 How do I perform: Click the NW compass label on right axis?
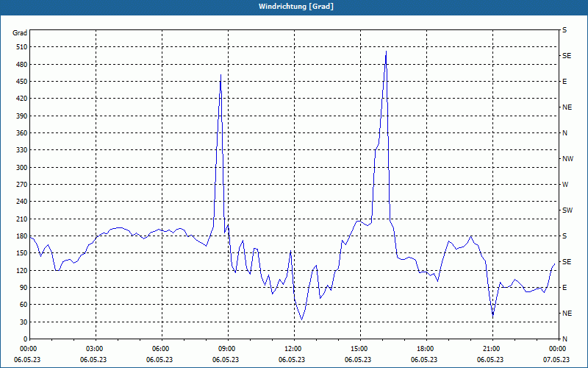pyautogui.click(x=567, y=159)
